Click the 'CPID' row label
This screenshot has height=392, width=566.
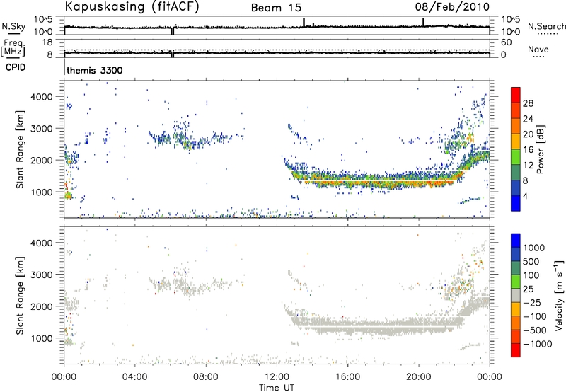click(16, 67)
